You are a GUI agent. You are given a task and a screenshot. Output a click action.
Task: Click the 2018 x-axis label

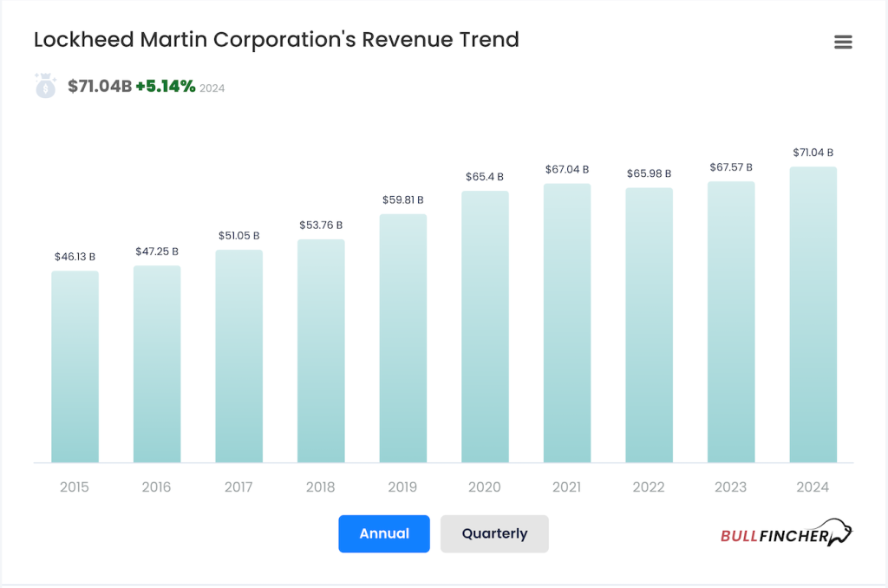[321, 487]
